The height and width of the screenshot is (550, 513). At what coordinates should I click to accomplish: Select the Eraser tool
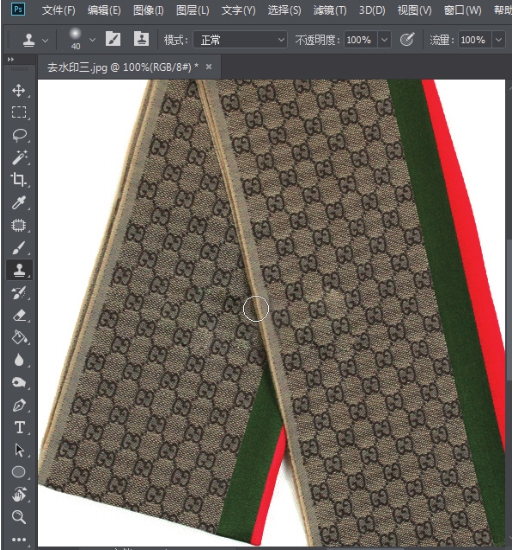click(19, 315)
